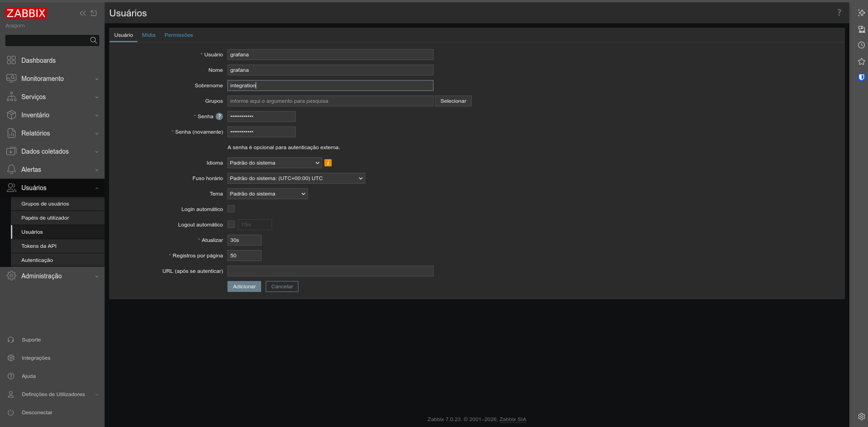Switch to the Permissões tab
Viewport: 868px width, 427px height.
(x=179, y=35)
